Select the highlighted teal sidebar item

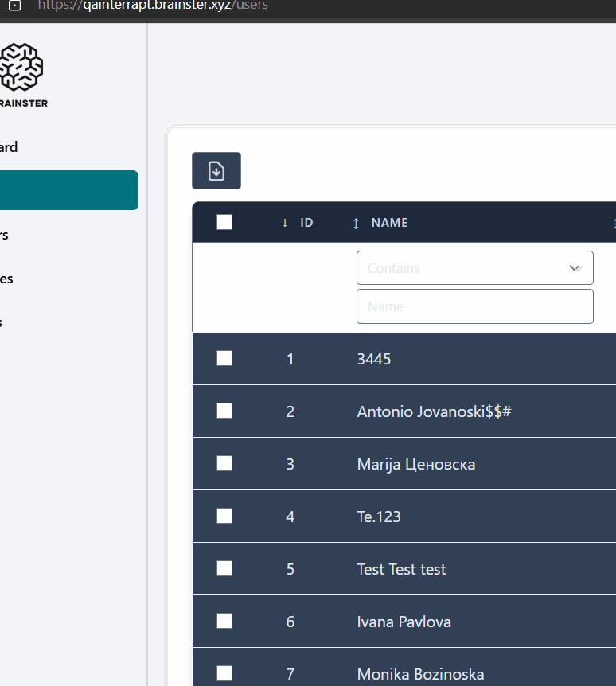68,190
